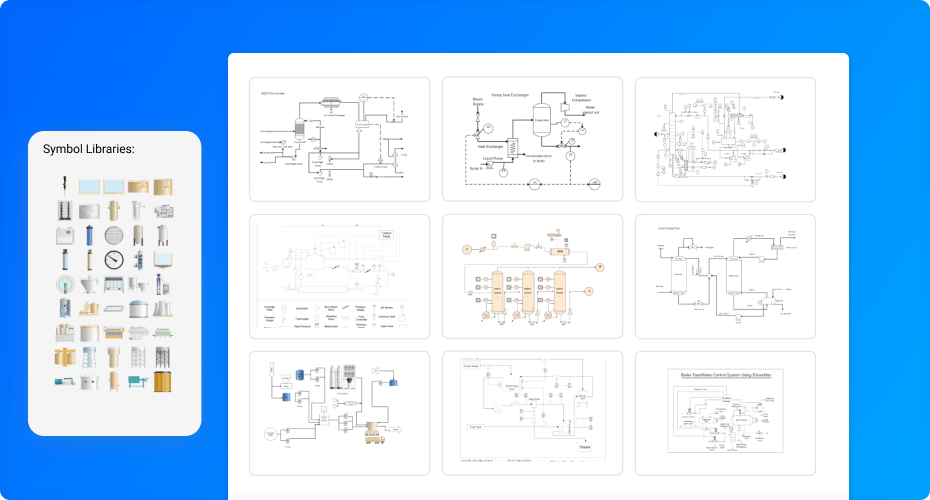Select the cooling towers symbol
Viewport: 930px width, 500px height.
[163, 308]
